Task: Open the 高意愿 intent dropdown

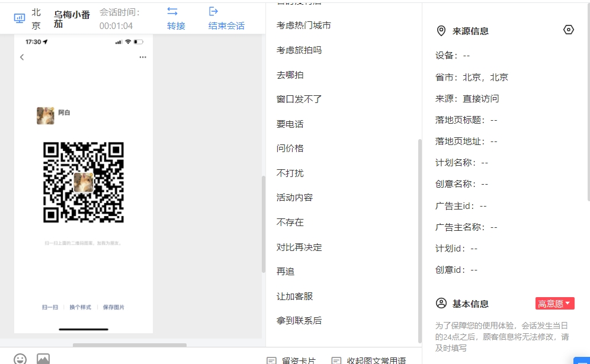Action: coord(554,304)
